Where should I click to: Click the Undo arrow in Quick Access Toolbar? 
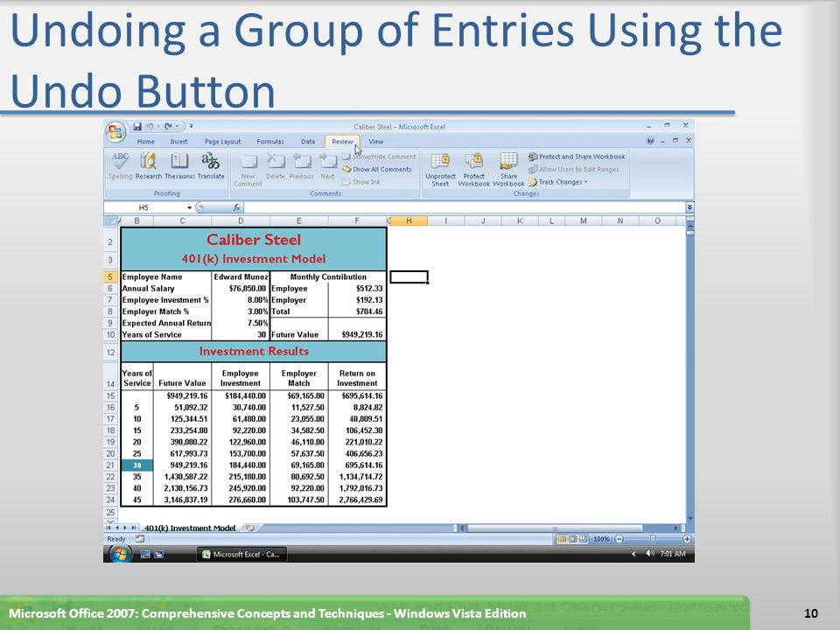[x=150, y=126]
